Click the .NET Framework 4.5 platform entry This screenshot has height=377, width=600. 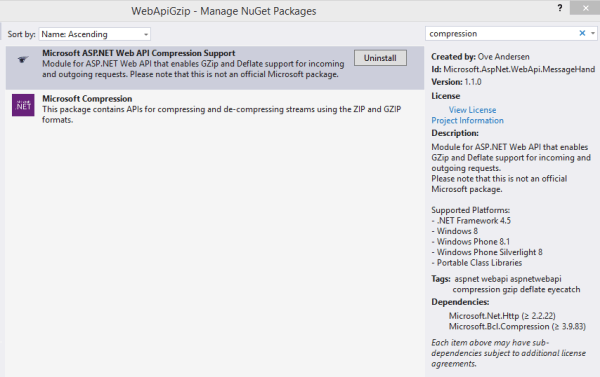pyautogui.click(x=471, y=221)
